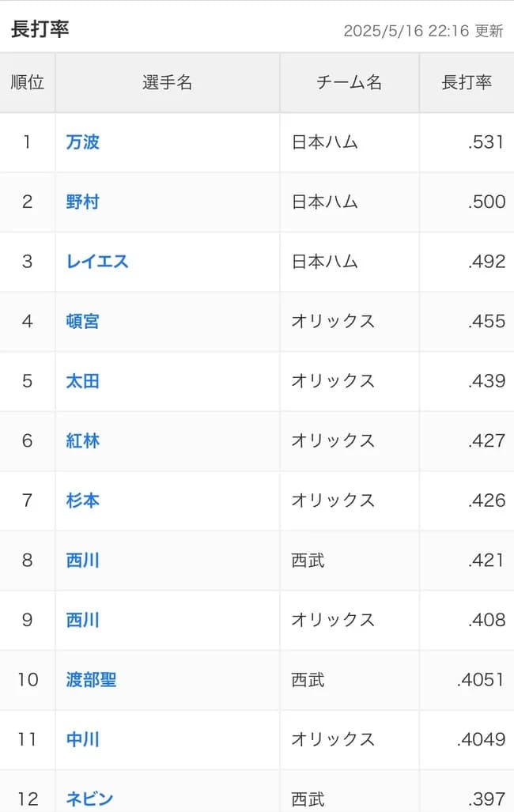This screenshot has height=812, width=514.
Task: Open player page for 杉本
Action: pyautogui.click(x=84, y=500)
